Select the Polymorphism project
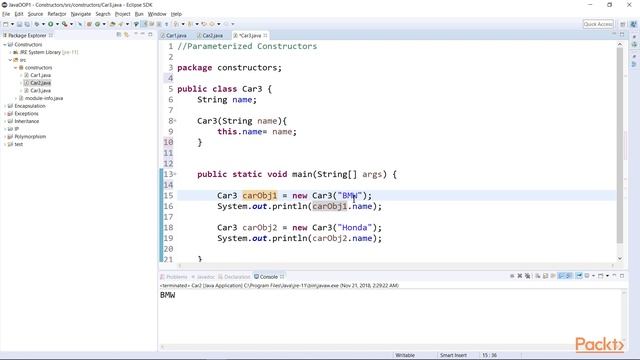This screenshot has width=640, height=360. pyautogui.click(x=30, y=137)
